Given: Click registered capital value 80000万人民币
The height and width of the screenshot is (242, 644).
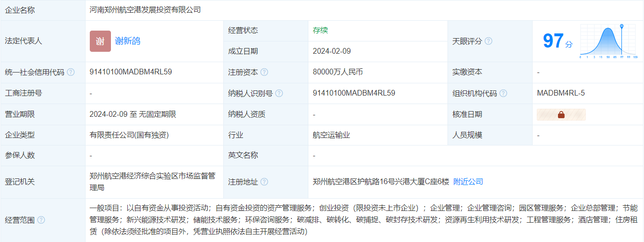Looking at the screenshot, I should pos(338,73).
